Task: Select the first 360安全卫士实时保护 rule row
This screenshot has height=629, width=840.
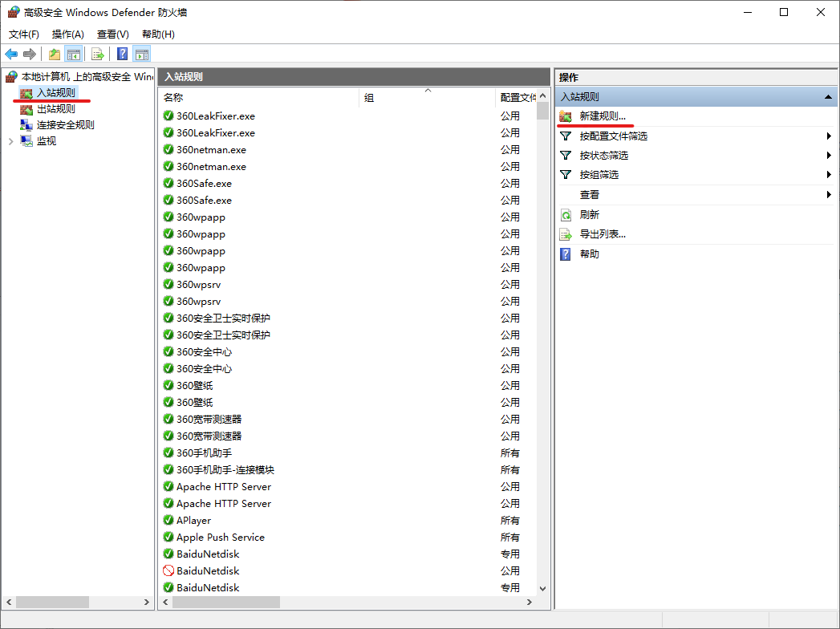Action: tap(348, 319)
